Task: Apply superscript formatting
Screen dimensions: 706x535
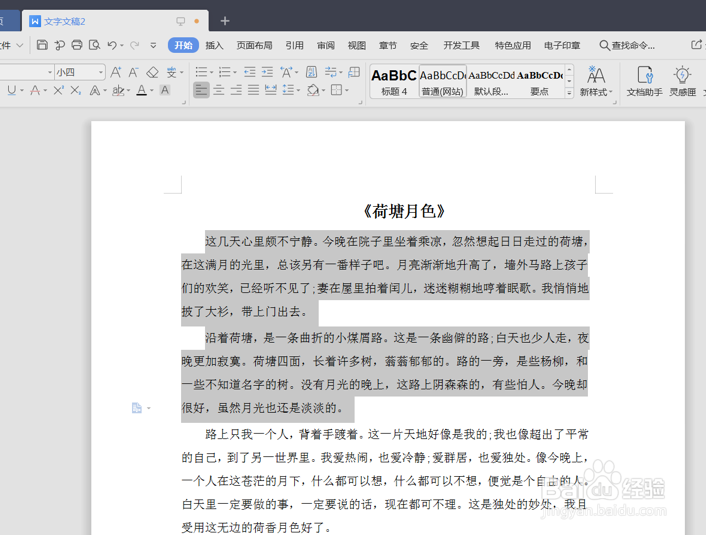Action: [58, 91]
